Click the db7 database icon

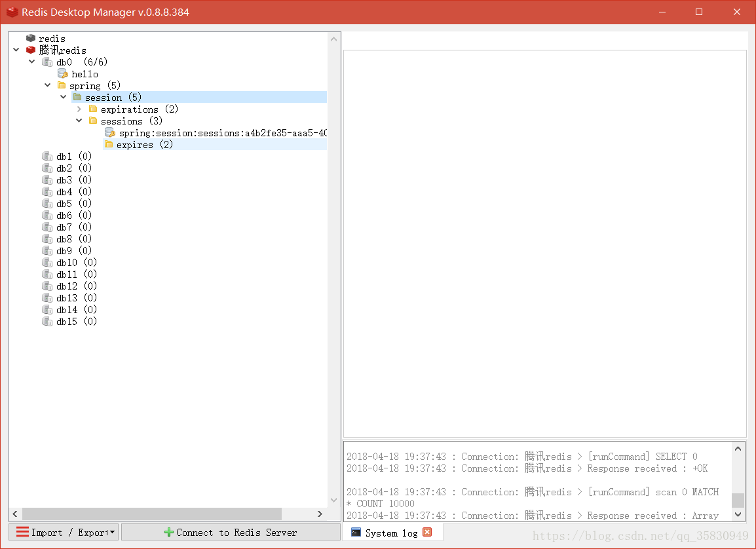tap(47, 227)
